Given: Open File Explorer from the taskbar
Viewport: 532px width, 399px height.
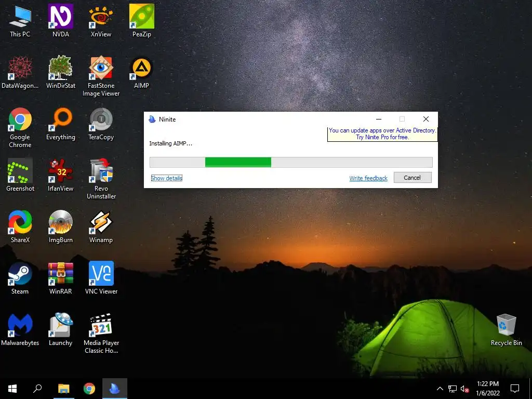Looking at the screenshot, I should click(x=63, y=389).
